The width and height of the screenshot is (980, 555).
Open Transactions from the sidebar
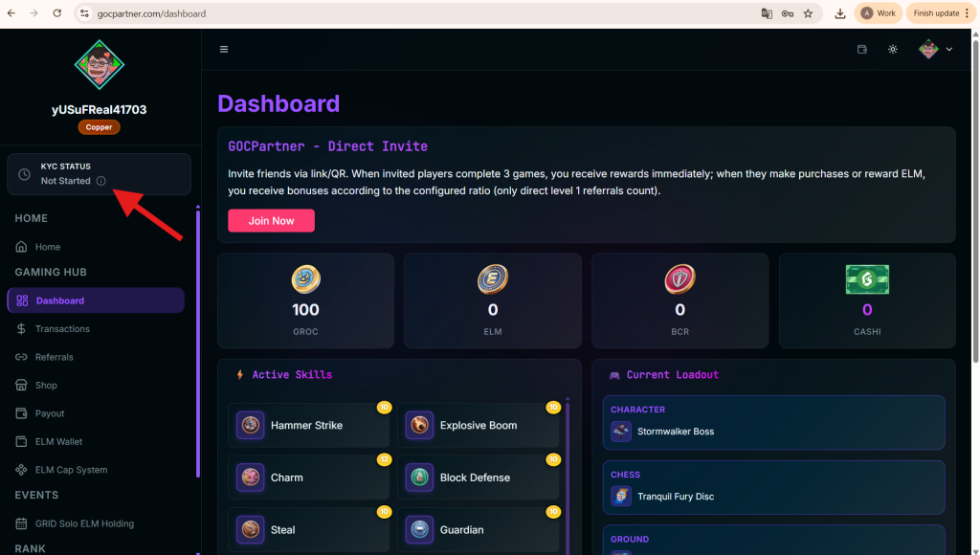(x=62, y=329)
